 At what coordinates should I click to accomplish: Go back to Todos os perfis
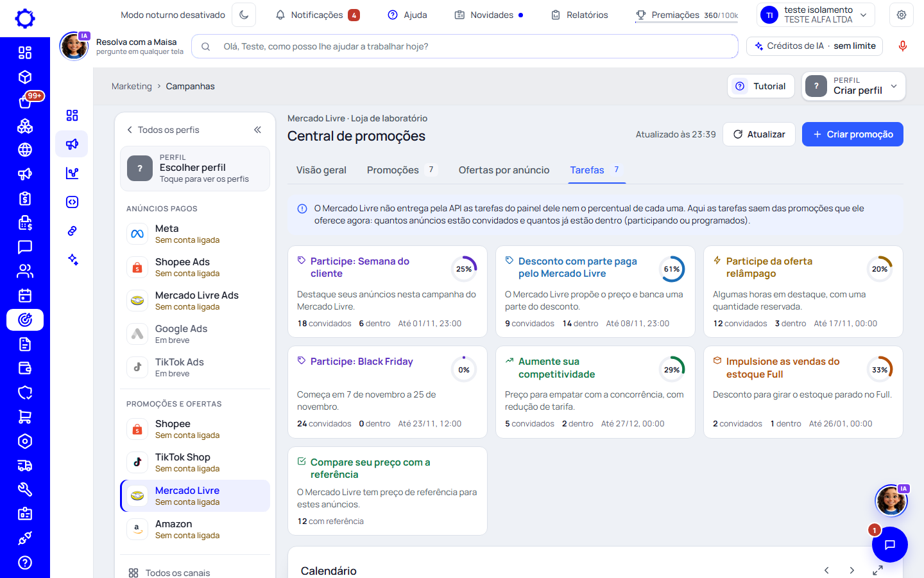pyautogui.click(x=163, y=130)
